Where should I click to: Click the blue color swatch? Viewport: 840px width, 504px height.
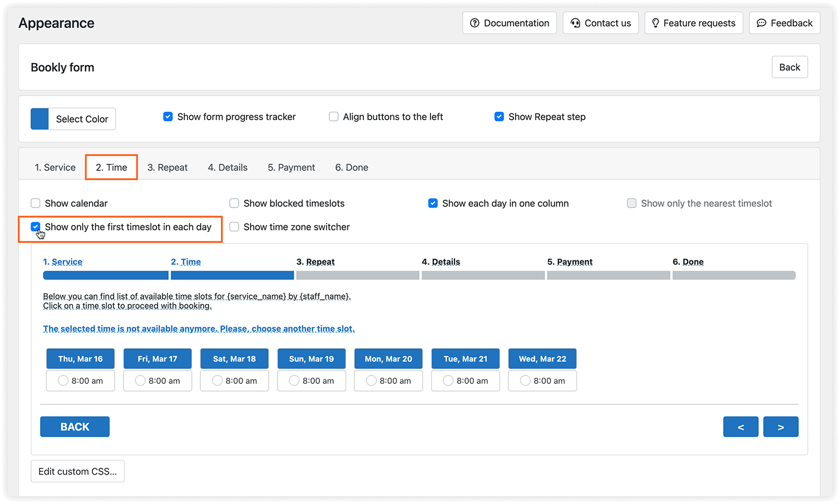pyautogui.click(x=39, y=118)
